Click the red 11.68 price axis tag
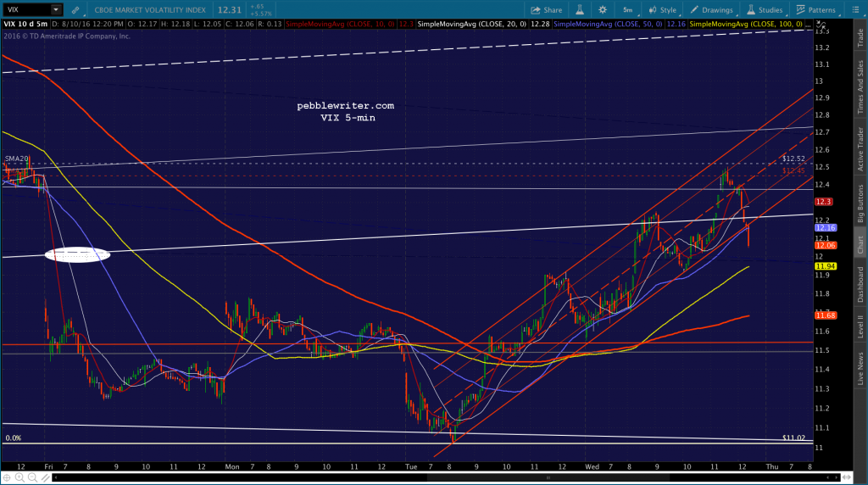This screenshot has height=485, width=868. (826, 315)
